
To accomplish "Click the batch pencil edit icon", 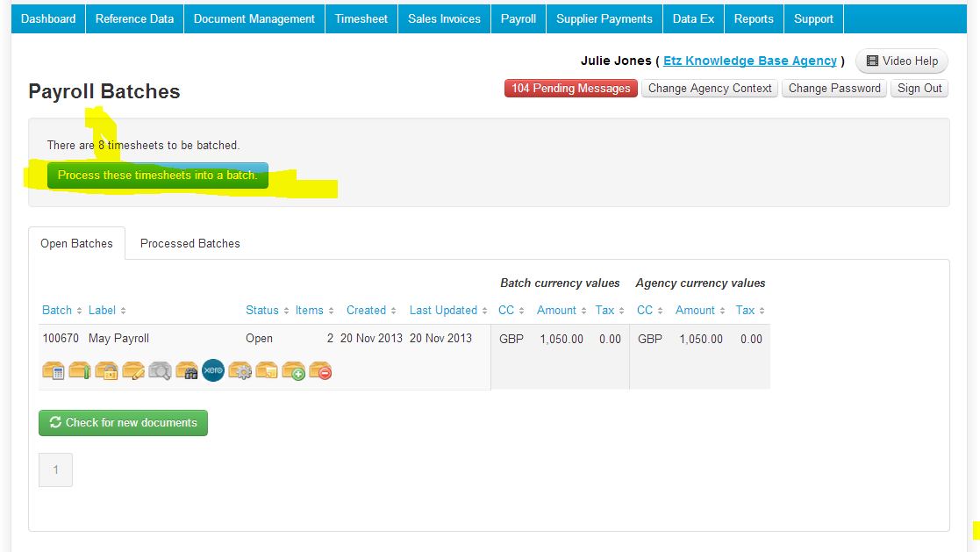I will [133, 370].
